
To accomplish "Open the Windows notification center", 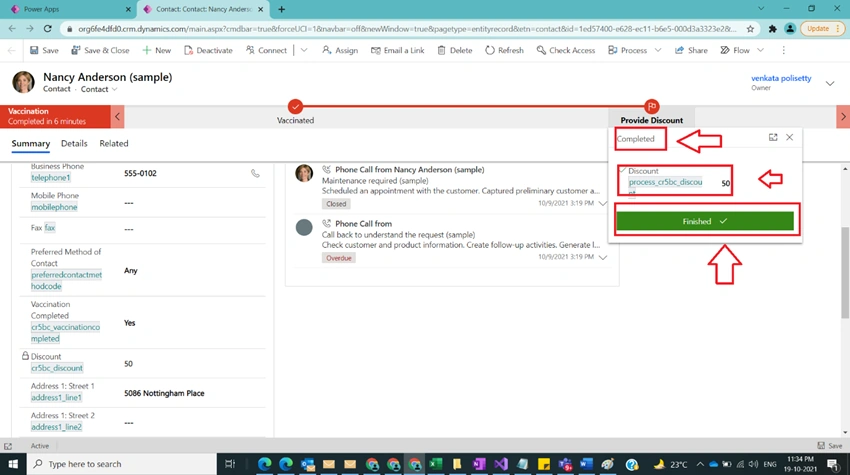I will (833, 464).
